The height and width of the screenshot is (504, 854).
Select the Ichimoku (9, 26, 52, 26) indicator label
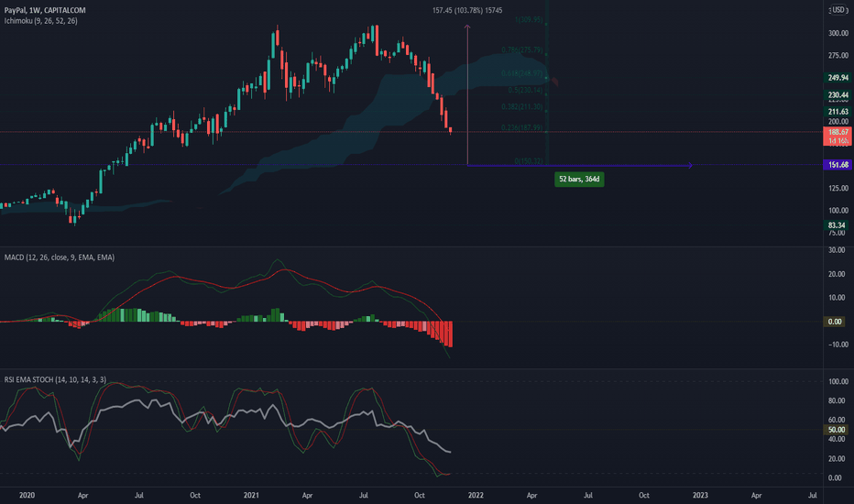[x=41, y=21]
